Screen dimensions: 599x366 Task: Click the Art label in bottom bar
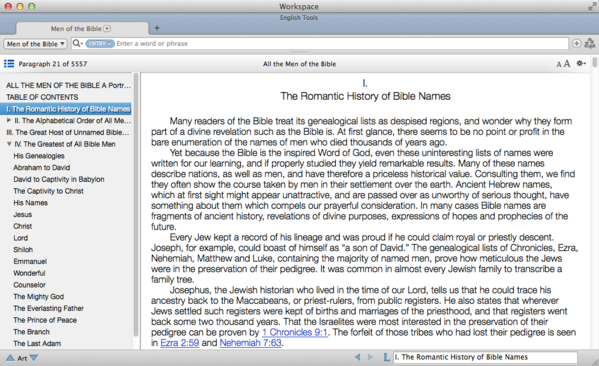[x=22, y=358]
